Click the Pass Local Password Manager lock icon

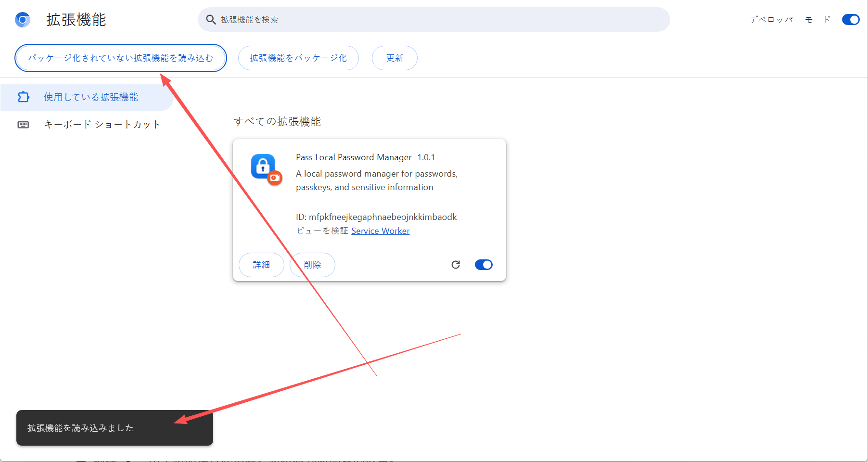(263, 167)
